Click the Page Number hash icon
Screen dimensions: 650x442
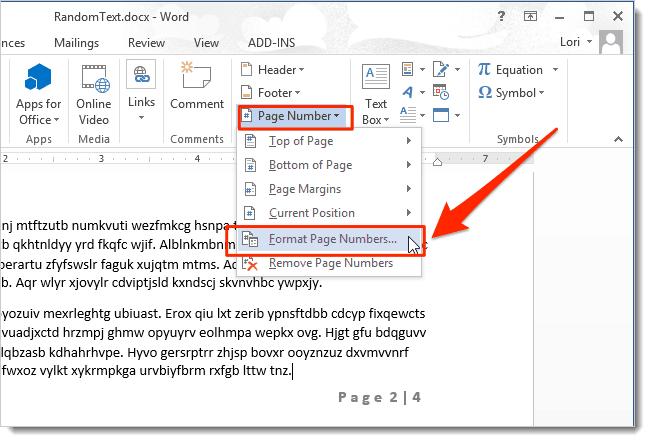coord(247,115)
